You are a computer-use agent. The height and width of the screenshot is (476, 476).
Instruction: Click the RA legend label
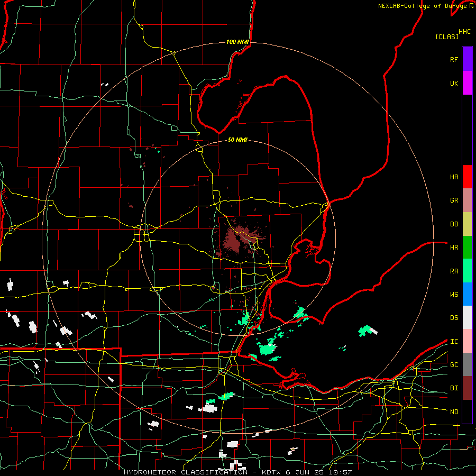coord(454,271)
